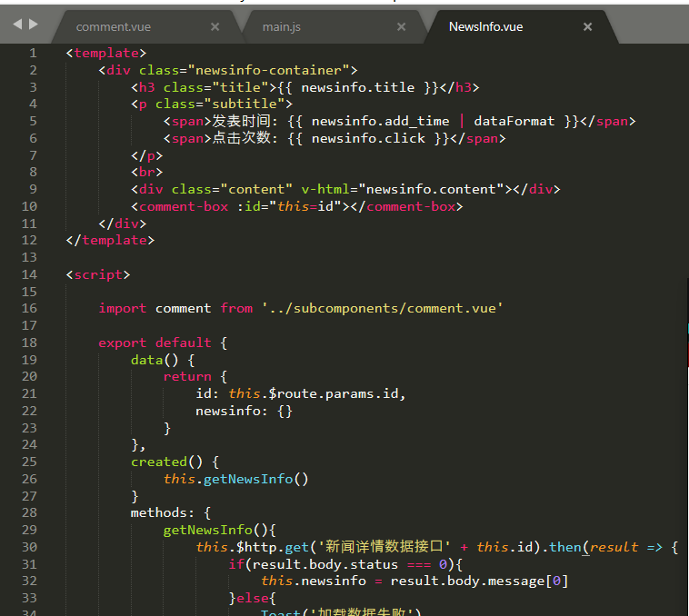Image resolution: width=689 pixels, height=616 pixels.
Task: Click the opening script tag
Action: tap(98, 275)
